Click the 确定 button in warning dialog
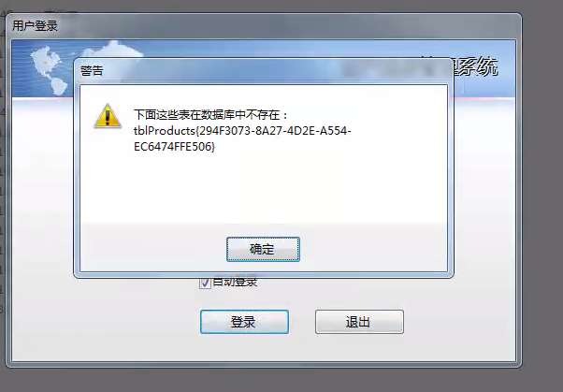 point(263,249)
